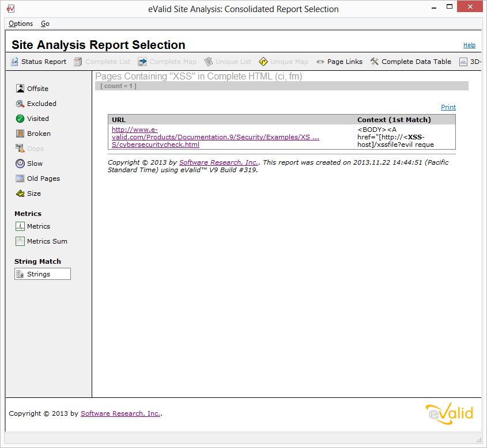Click the resize grip in status bar

(x=479, y=440)
